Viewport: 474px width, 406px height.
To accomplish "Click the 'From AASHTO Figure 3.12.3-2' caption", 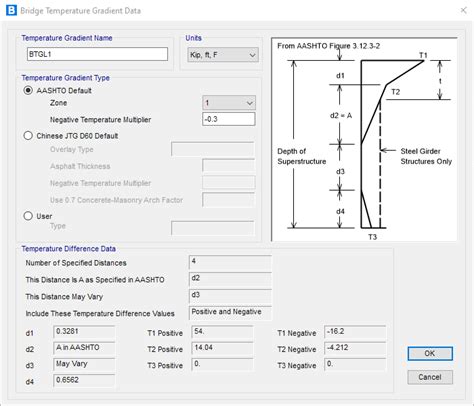I will point(328,46).
